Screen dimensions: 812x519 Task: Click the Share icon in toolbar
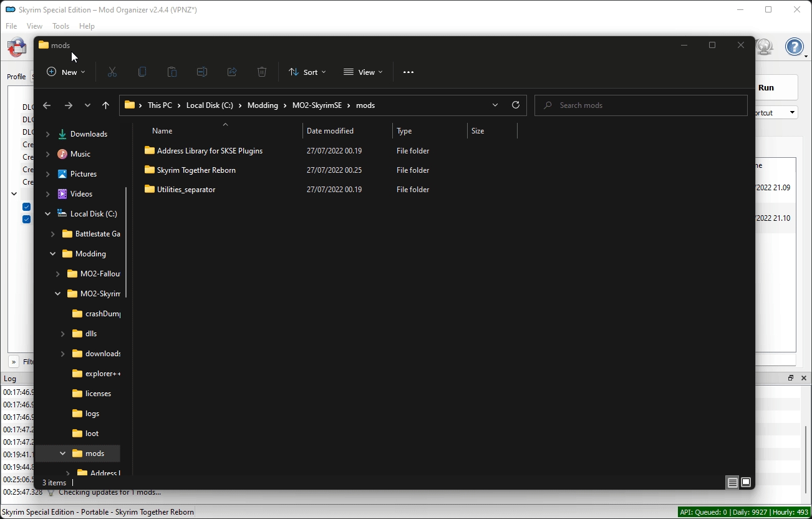232,72
